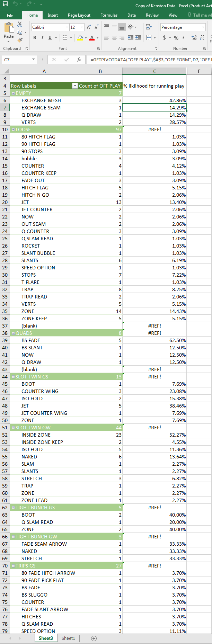Open the Merge & Center tool
Viewport: 212px width, 644px height.
tap(149, 38)
